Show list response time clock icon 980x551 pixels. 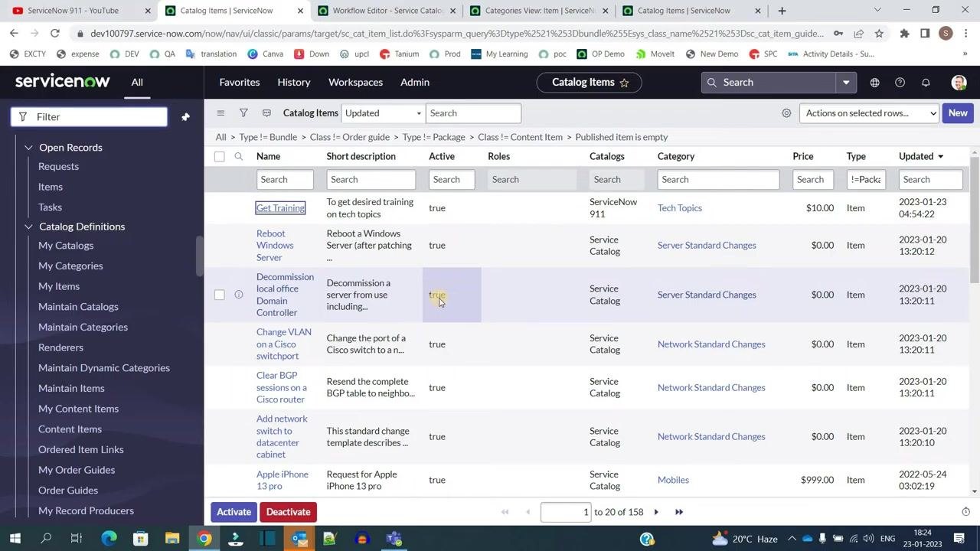(x=965, y=512)
